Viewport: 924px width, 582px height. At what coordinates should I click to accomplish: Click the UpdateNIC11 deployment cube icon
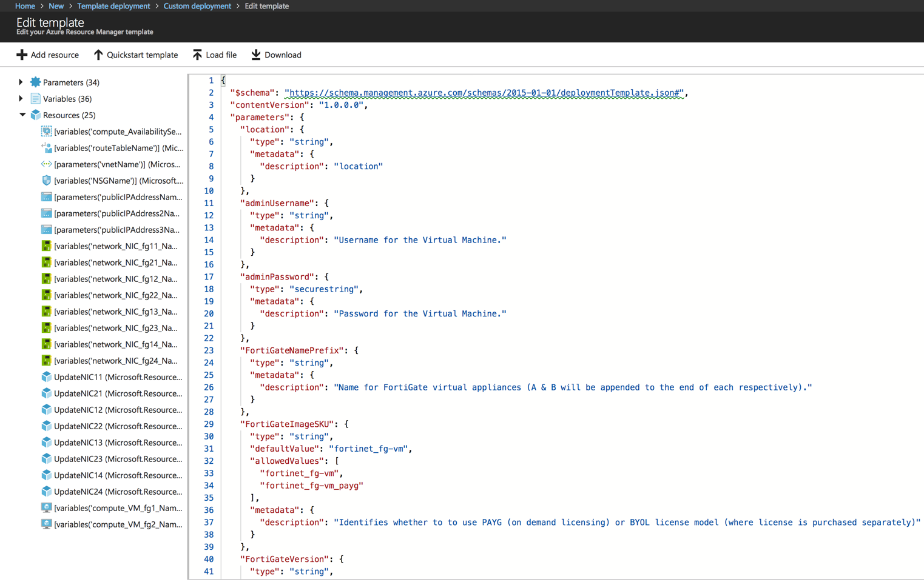click(x=46, y=377)
